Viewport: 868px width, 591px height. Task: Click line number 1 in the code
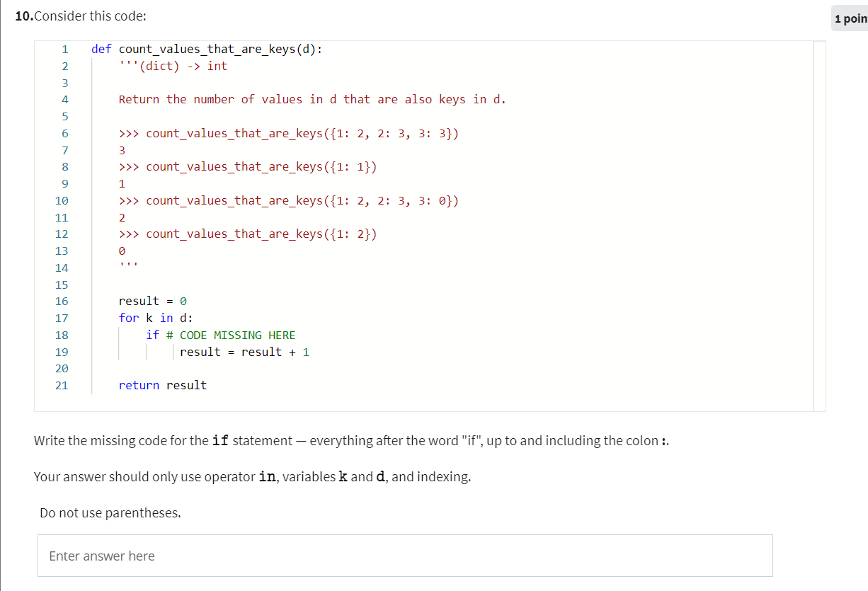64,49
